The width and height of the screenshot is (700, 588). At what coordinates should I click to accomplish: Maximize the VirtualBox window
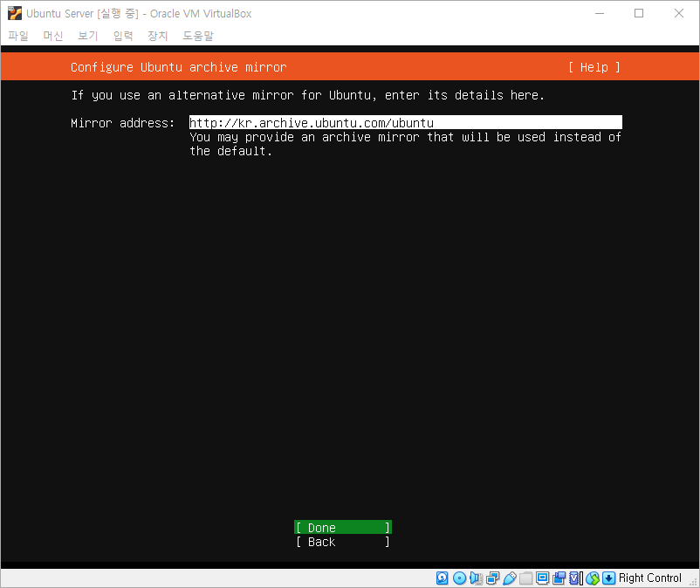click(x=639, y=13)
